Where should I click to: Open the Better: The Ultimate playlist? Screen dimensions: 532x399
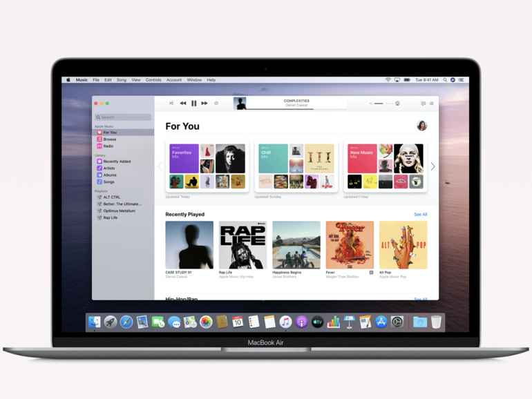click(123, 204)
